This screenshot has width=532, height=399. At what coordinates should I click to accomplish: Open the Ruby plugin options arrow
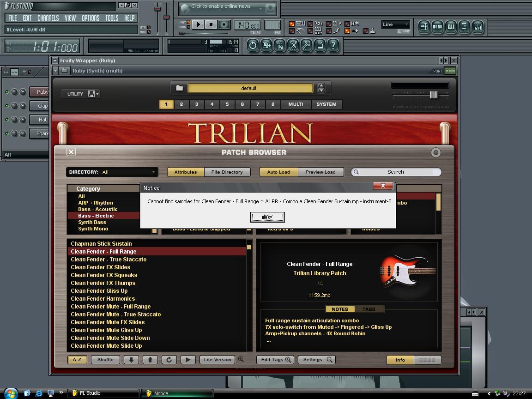pyautogui.click(x=55, y=71)
